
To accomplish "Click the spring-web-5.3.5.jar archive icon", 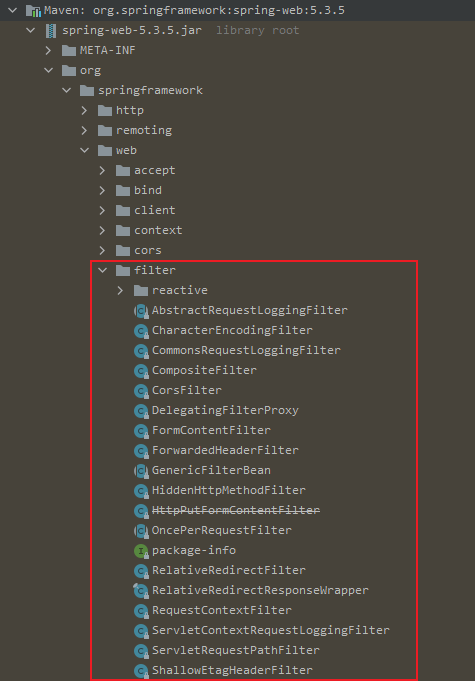I will click(x=51, y=30).
